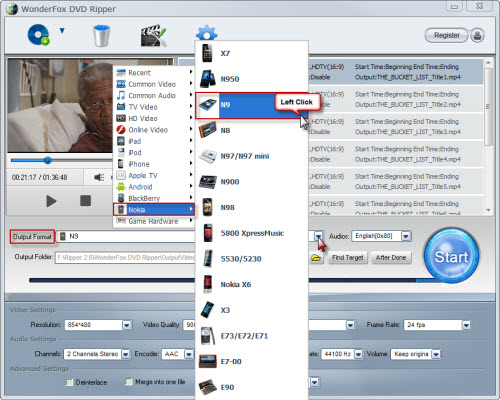Screen dimensions: 500x400
Task: Open the iPad device category
Action: (154, 141)
